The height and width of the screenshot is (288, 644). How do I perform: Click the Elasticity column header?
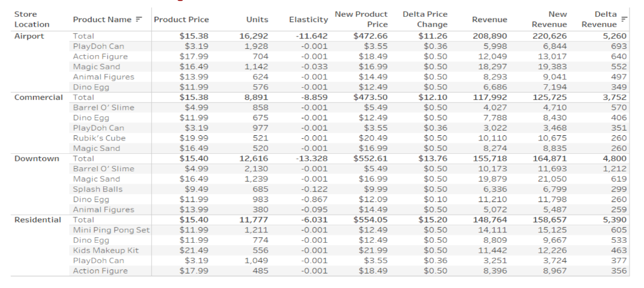click(x=308, y=20)
